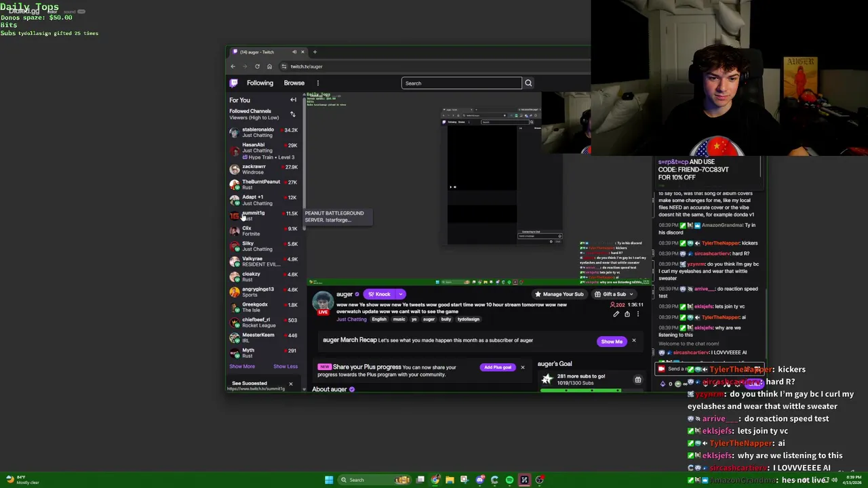
Task: Mute the audio on auger tab
Action: tap(294, 52)
